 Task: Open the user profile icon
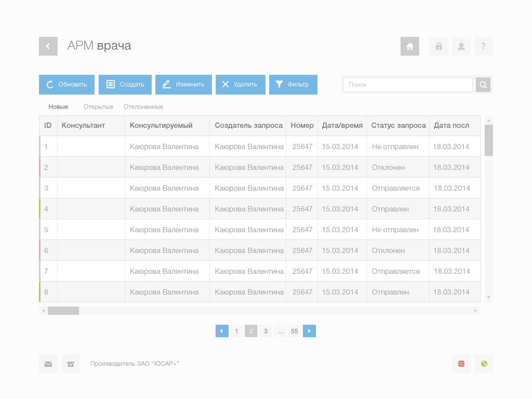click(461, 46)
